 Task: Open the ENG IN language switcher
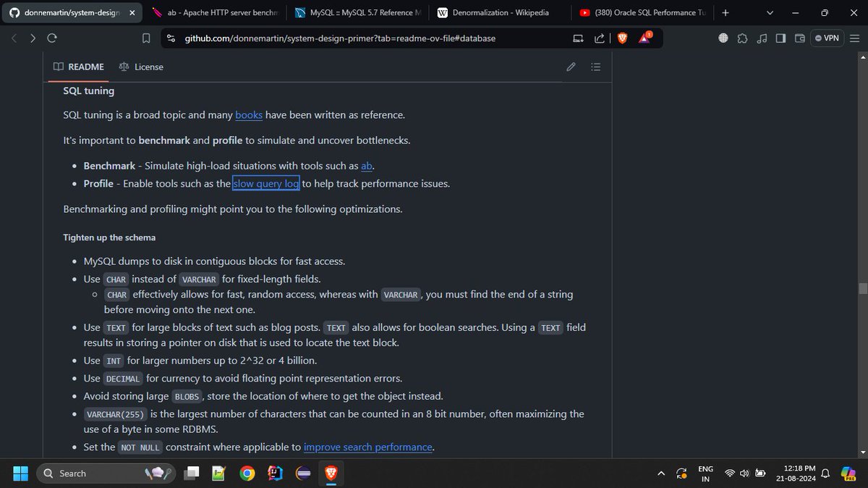(705, 474)
